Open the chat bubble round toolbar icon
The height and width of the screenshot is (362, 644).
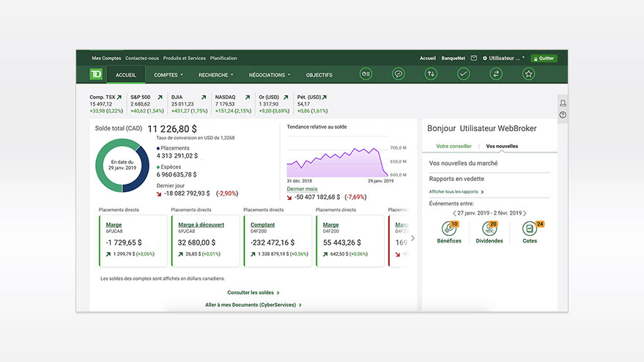(x=399, y=74)
